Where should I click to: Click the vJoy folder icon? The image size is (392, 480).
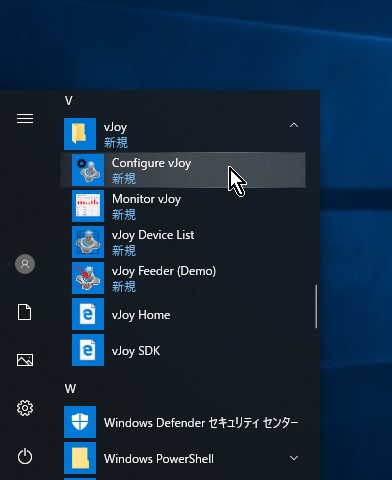click(x=80, y=134)
